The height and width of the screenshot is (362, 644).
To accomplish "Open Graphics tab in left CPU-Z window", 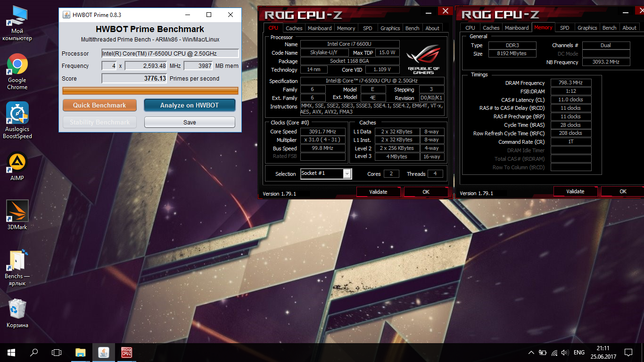I will pyautogui.click(x=390, y=28).
